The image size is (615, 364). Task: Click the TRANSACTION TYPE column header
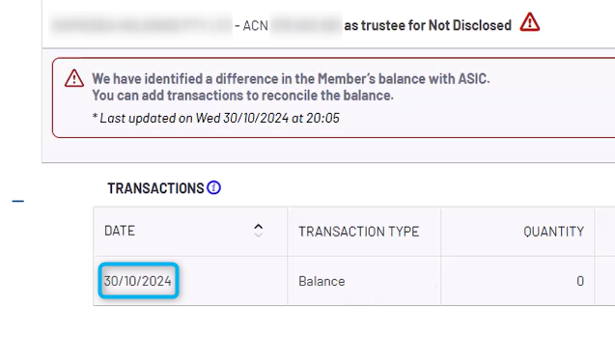pos(359,232)
